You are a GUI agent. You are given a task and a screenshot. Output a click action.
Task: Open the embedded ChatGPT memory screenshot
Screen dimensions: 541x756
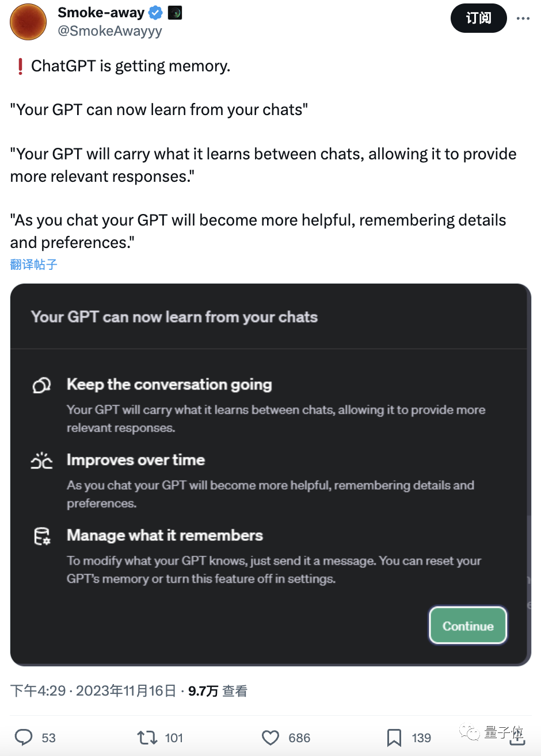270,475
